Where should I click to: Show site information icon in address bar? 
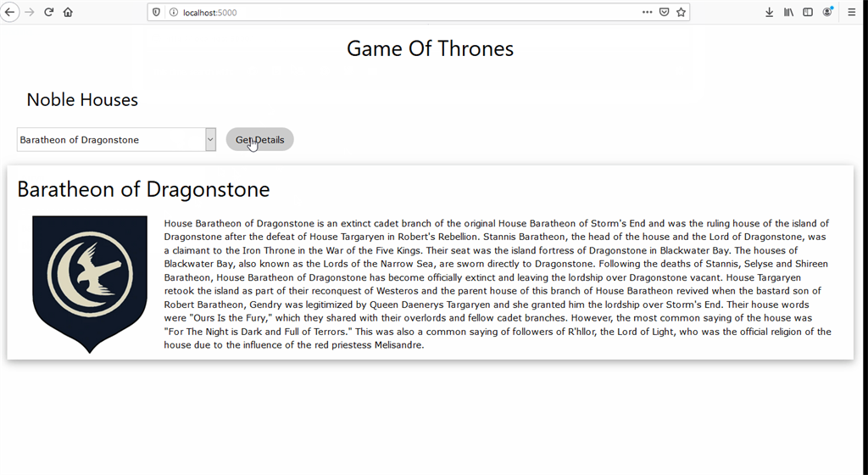(173, 12)
